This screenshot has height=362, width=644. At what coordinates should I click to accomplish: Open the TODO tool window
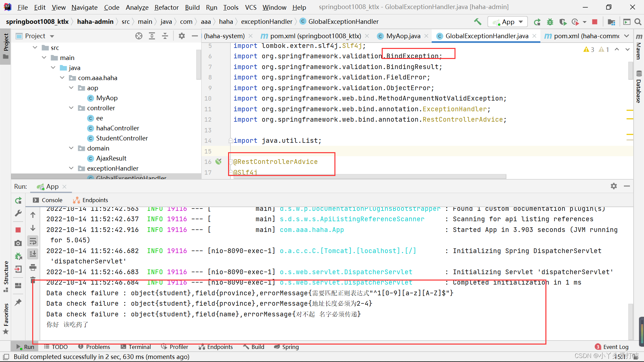pyautogui.click(x=56, y=347)
